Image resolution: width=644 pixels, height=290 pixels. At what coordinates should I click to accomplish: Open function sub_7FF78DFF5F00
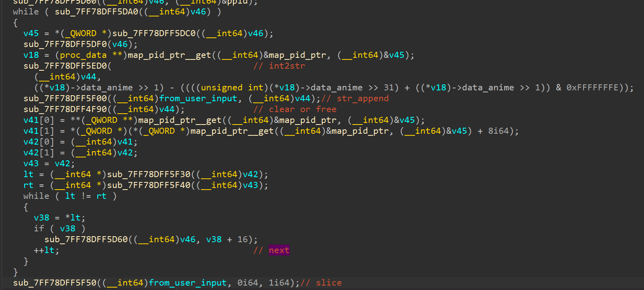coord(65,98)
